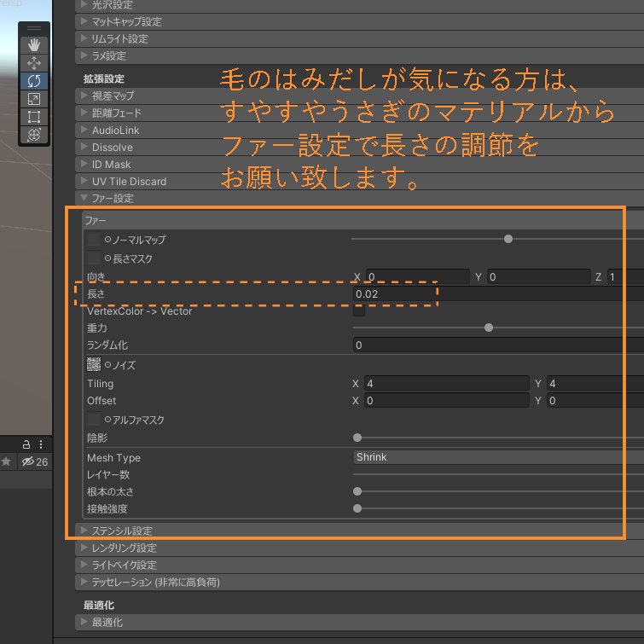This screenshot has width=644, height=644.
Task: Expand the AudioLink section
Action: (359, 131)
